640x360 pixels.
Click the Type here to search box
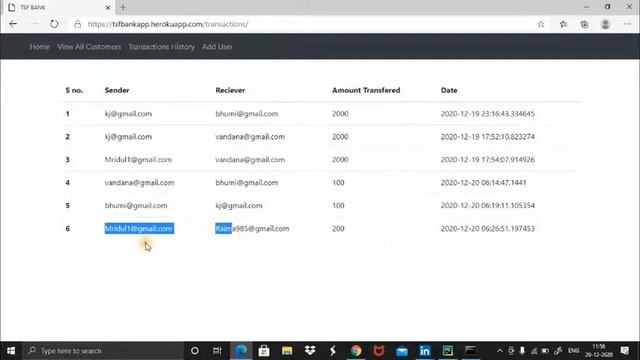click(103, 351)
